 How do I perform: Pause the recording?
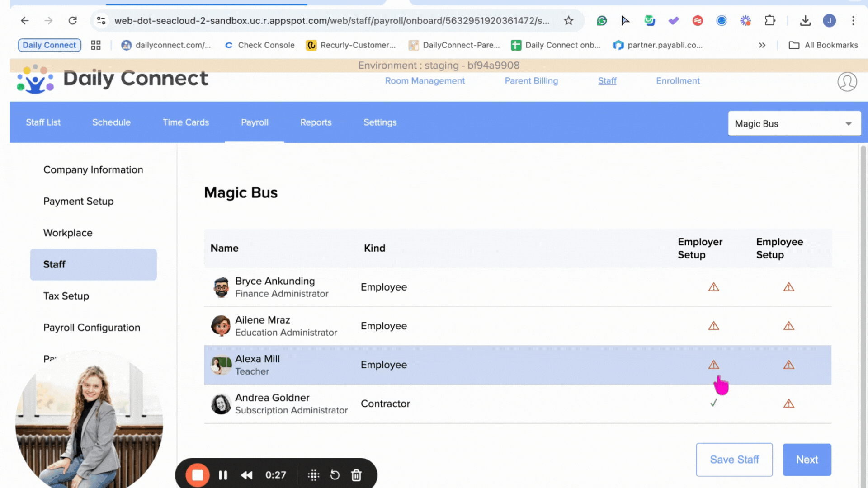coord(223,475)
